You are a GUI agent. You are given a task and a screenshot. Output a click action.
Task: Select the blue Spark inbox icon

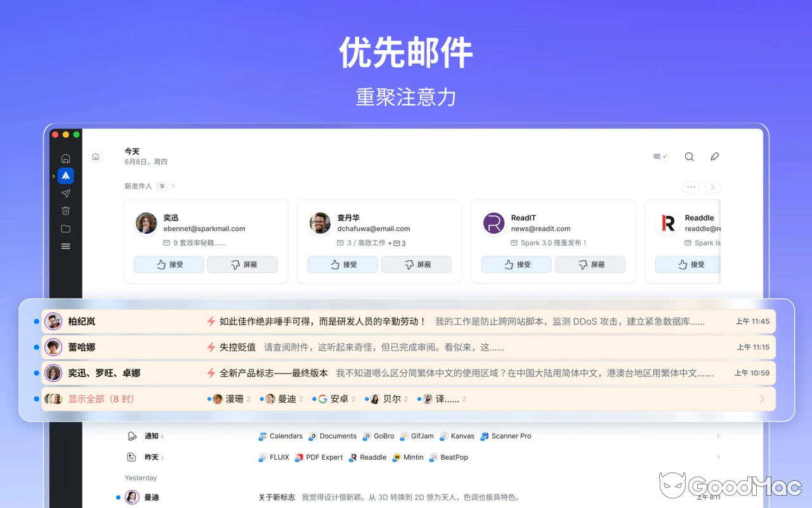pos(65,176)
